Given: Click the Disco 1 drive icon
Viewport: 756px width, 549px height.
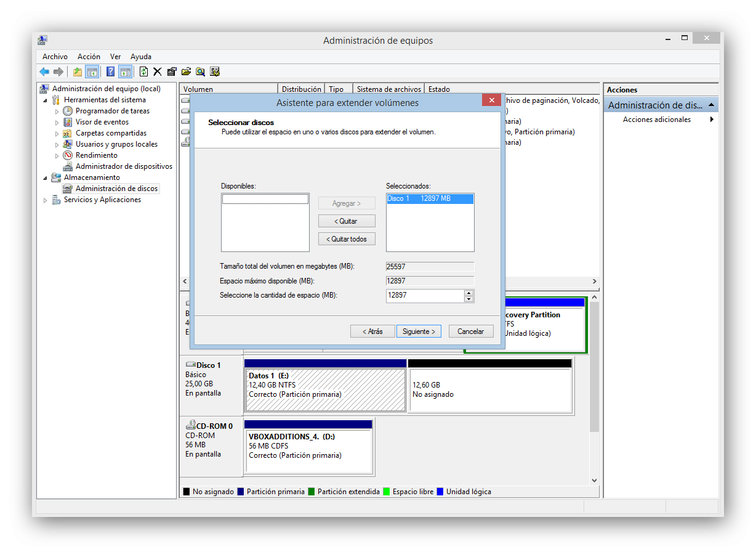Looking at the screenshot, I should click(190, 365).
